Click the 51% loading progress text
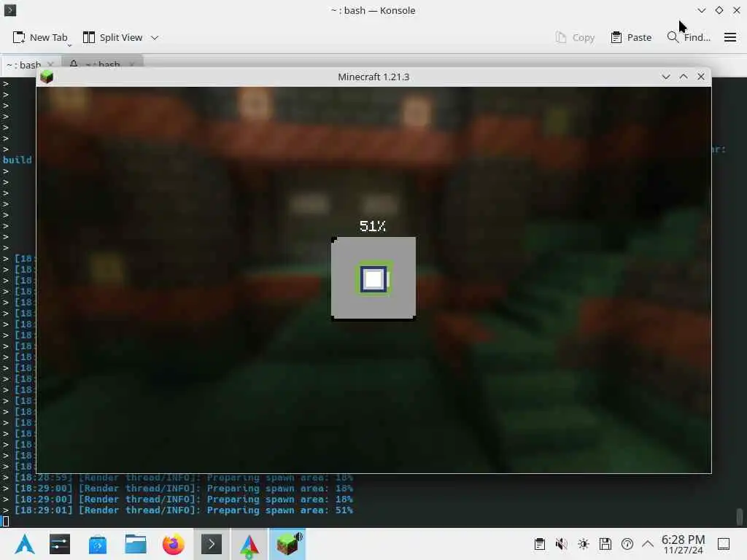The image size is (747, 560). tap(373, 226)
